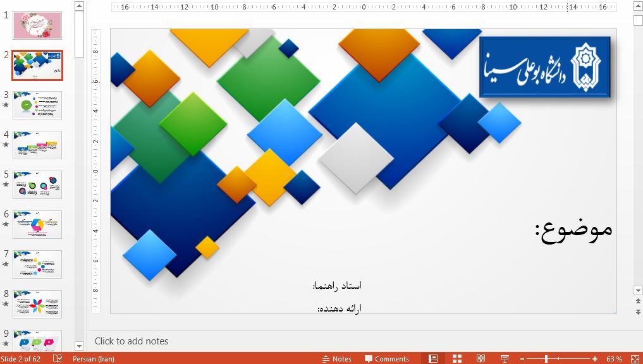Fit slide to current window

[x=635, y=359]
